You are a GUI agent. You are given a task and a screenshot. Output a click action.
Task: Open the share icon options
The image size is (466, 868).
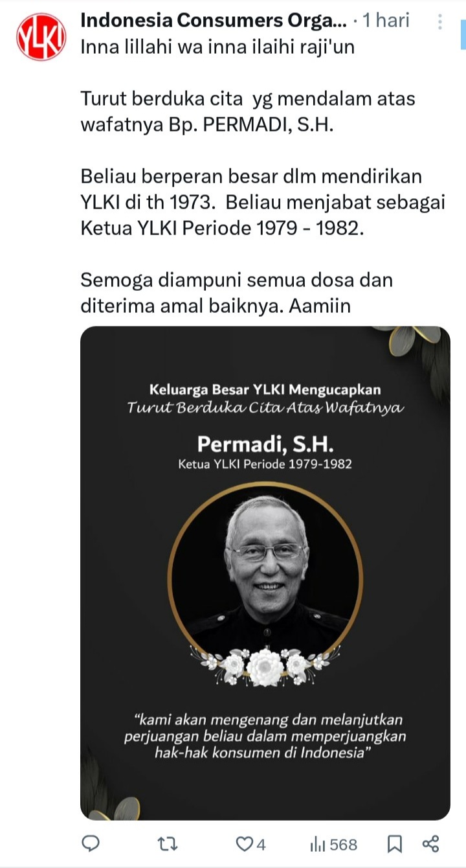(x=430, y=844)
